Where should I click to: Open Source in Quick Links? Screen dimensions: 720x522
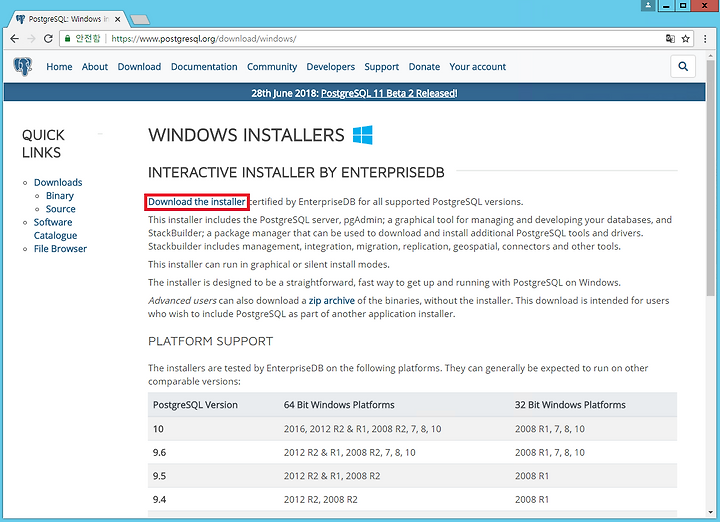pos(61,209)
